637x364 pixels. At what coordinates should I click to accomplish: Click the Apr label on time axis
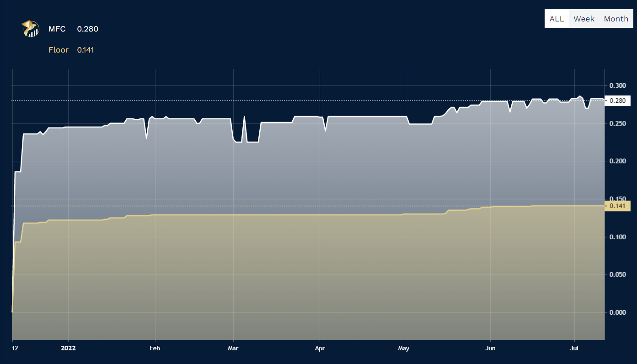[x=320, y=348]
